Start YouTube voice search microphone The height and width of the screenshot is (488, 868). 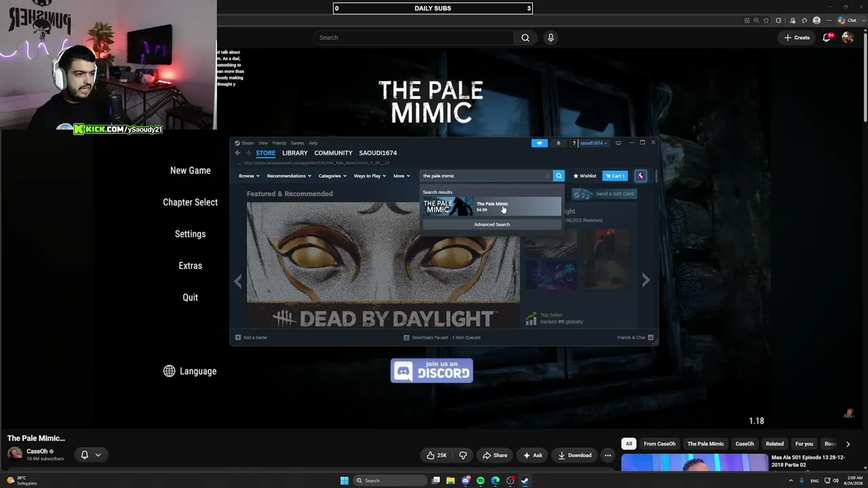click(x=551, y=38)
